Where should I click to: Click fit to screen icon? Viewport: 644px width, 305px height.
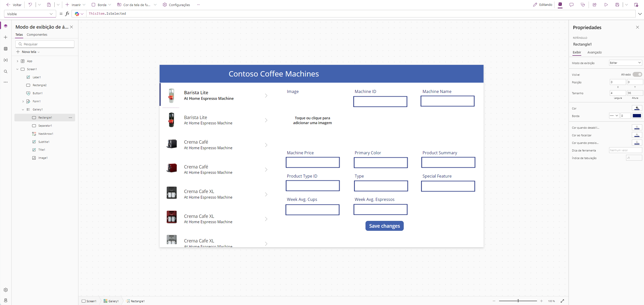562,301
